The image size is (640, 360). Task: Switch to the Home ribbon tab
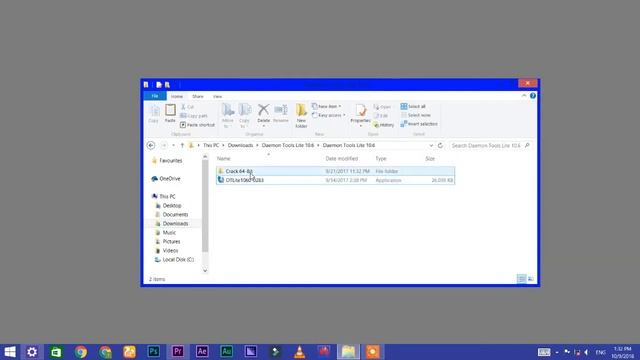coord(177,96)
